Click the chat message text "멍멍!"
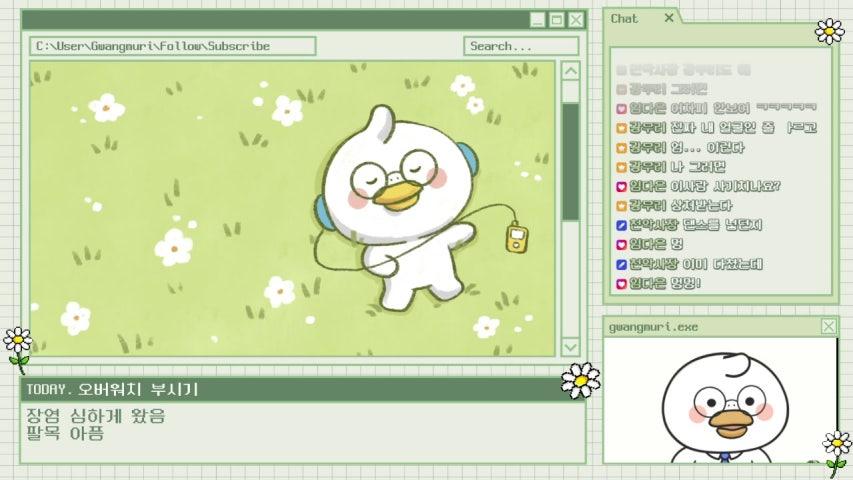 click(685, 283)
